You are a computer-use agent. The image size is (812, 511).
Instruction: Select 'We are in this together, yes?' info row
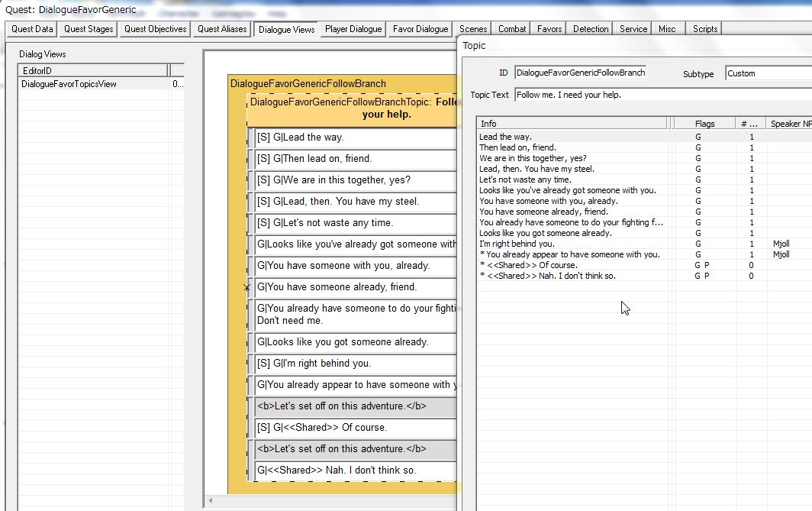(644, 158)
